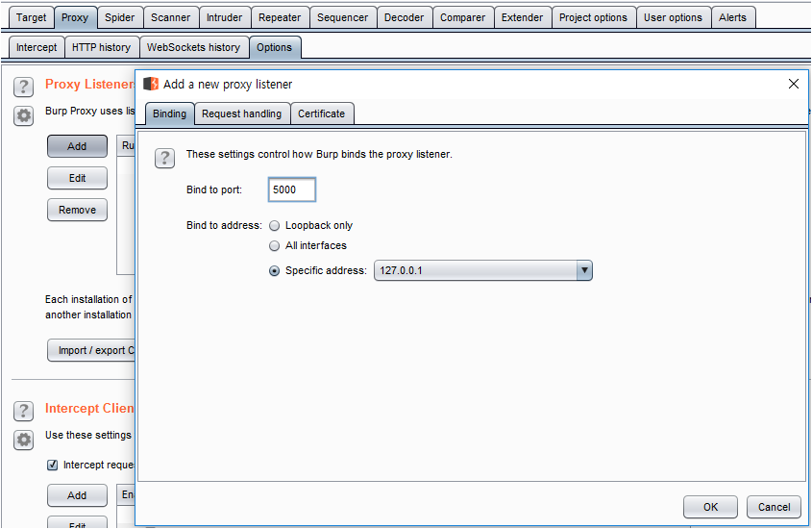
Task: Click the 'Bind to address:' label
Action: [224, 226]
